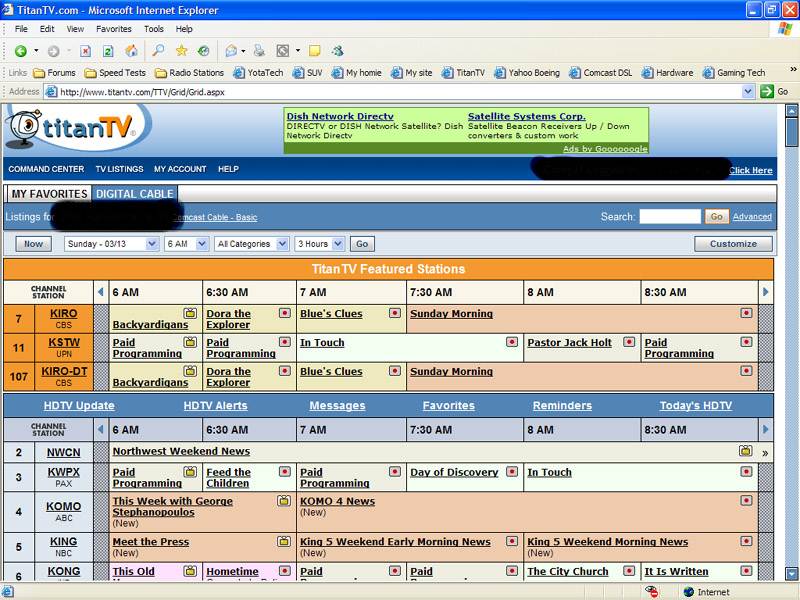Open the Favorites menu in the menu bar
This screenshot has width=800, height=600.
click(114, 29)
